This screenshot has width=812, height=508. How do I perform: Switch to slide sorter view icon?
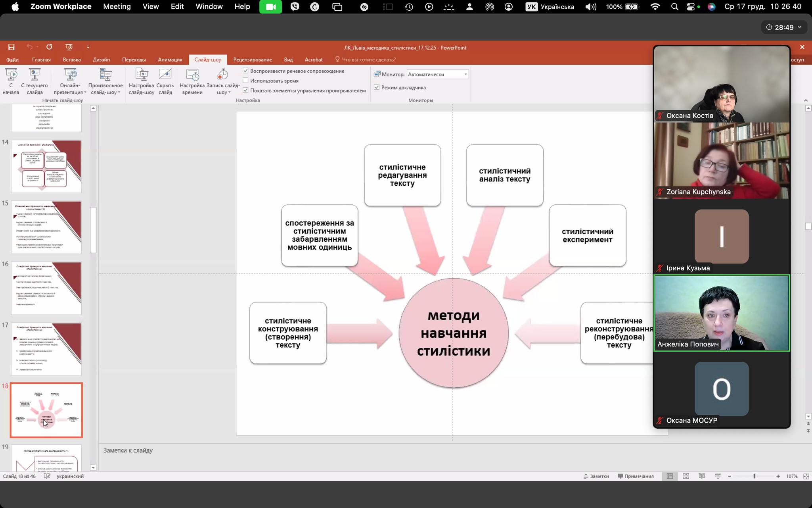pos(686,476)
